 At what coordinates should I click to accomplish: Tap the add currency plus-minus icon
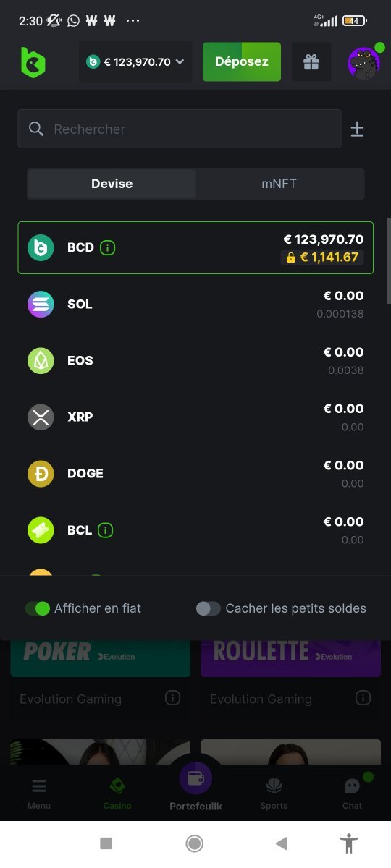coord(357,129)
